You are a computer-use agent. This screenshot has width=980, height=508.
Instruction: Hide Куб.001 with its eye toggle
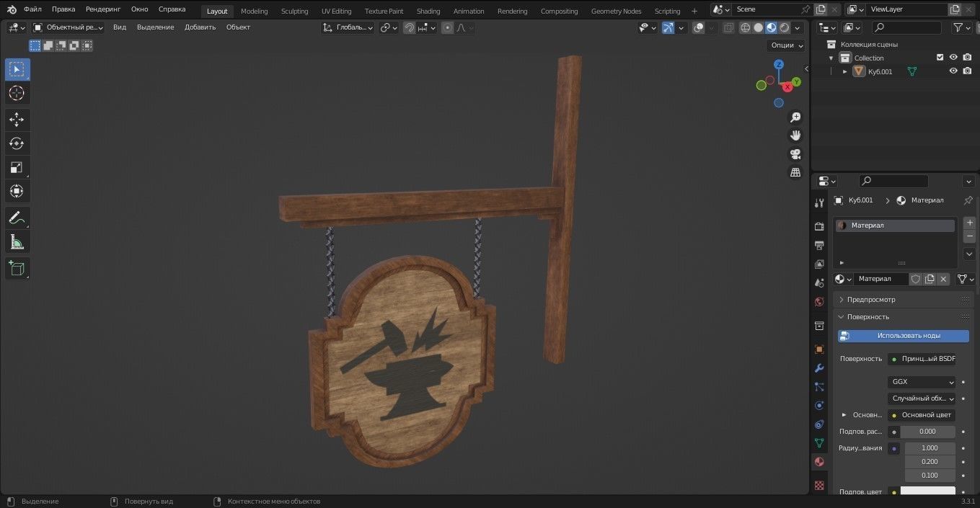point(953,71)
